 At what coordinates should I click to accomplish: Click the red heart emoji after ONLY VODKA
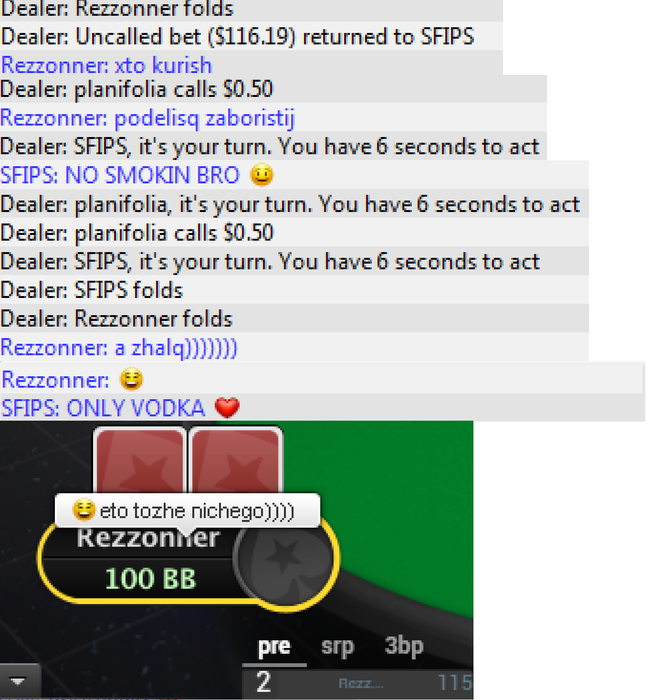click(x=227, y=408)
